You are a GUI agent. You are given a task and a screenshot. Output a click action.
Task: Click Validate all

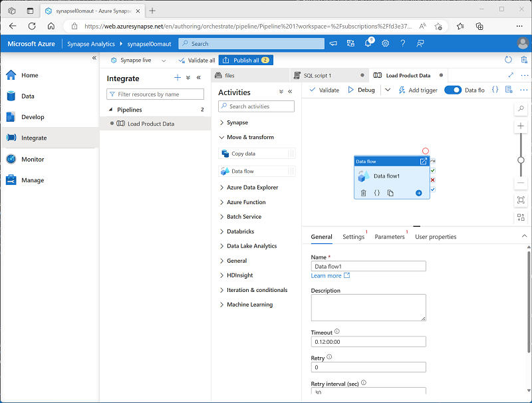click(x=197, y=61)
